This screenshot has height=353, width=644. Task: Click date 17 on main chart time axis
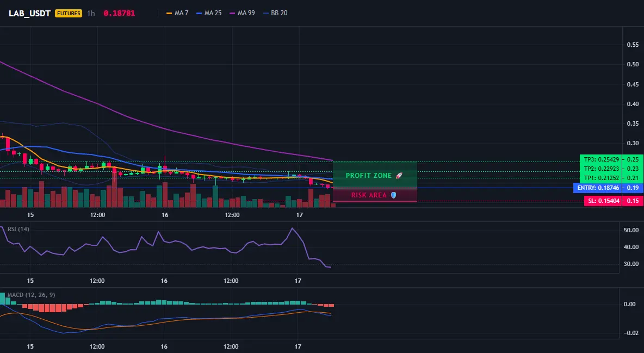pos(299,215)
